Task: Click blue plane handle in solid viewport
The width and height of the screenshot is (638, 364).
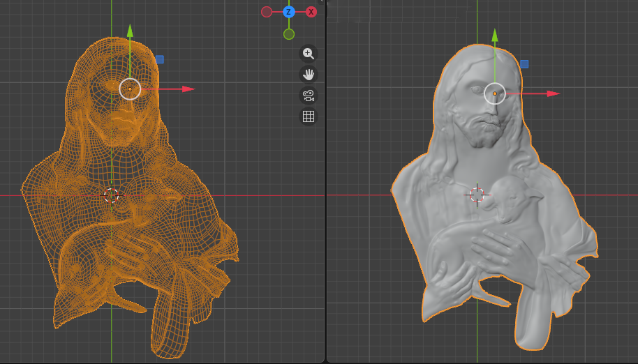Action: (524, 64)
